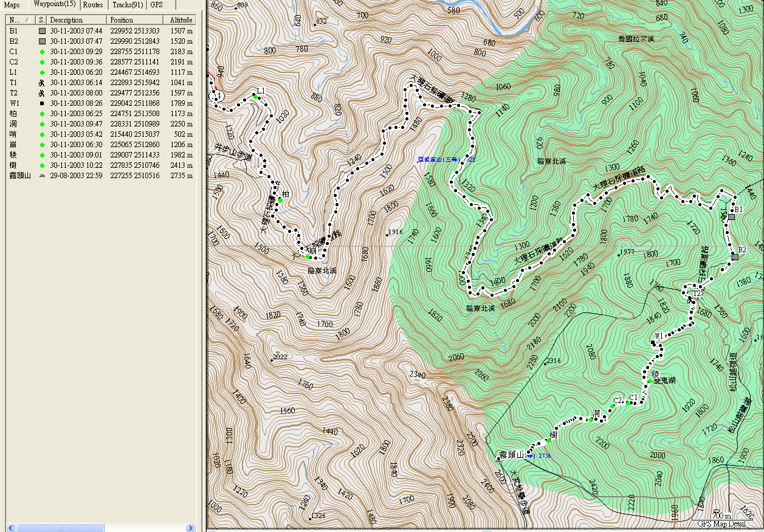The height and width of the screenshot is (532, 764).
Task: Click the 柏 green waypoint dot on map
Action: point(280,200)
